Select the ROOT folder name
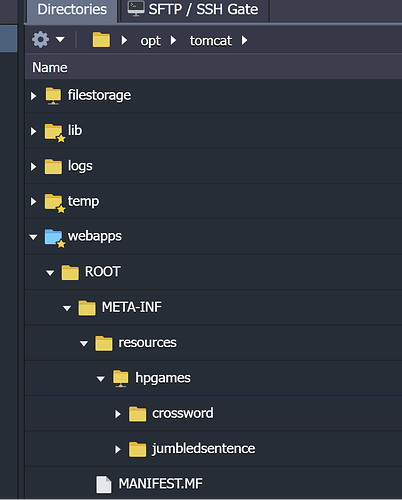 pyautogui.click(x=102, y=272)
